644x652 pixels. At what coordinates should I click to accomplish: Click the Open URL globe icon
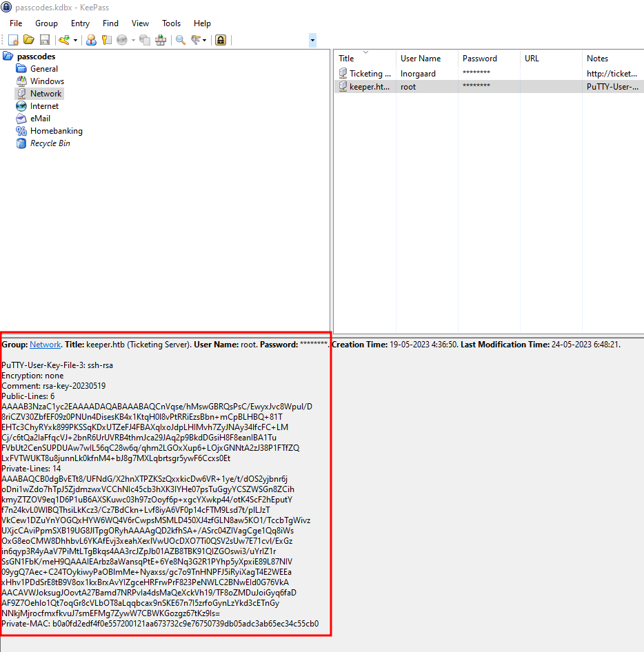click(122, 40)
